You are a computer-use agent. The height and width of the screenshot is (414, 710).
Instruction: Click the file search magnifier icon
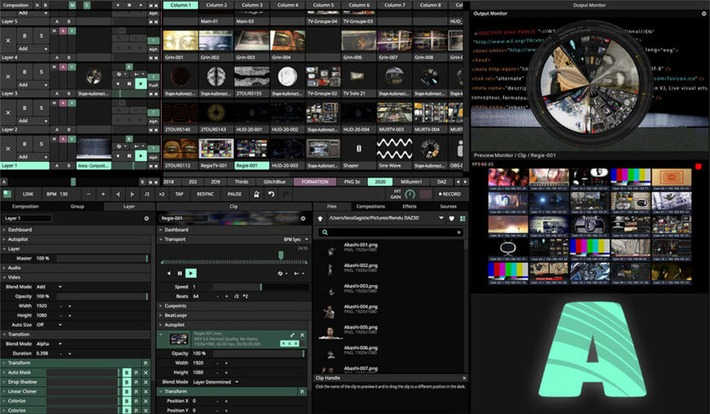(325, 232)
